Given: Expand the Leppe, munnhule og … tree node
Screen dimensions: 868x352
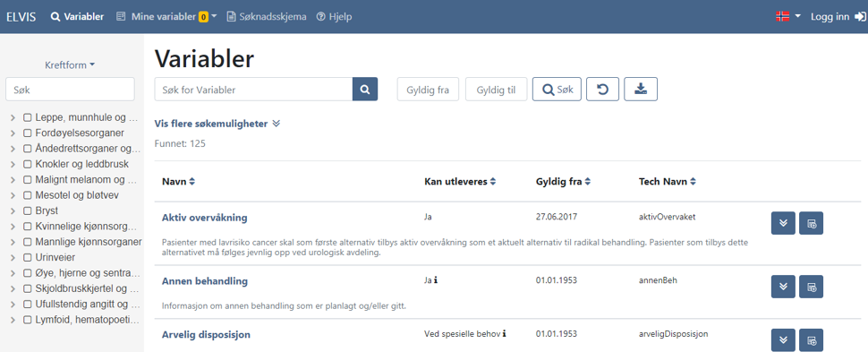Looking at the screenshot, I should (13, 117).
